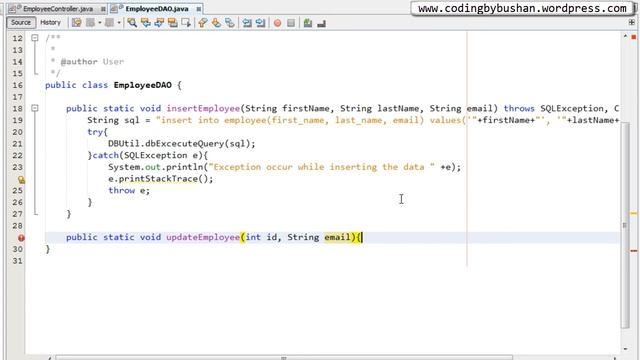Click 'throws SQLException' on line 18

553,108
